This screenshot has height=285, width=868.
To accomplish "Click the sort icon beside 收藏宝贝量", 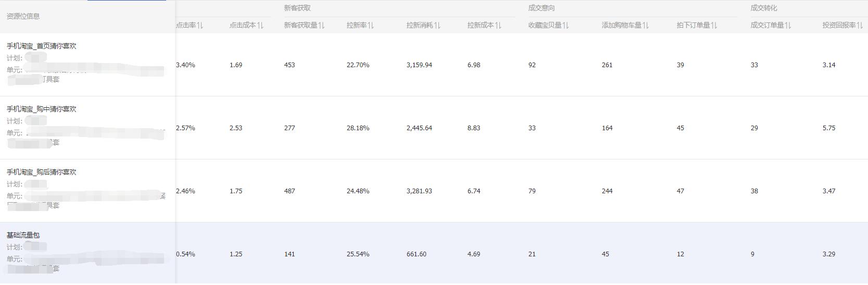I will 565,26.
